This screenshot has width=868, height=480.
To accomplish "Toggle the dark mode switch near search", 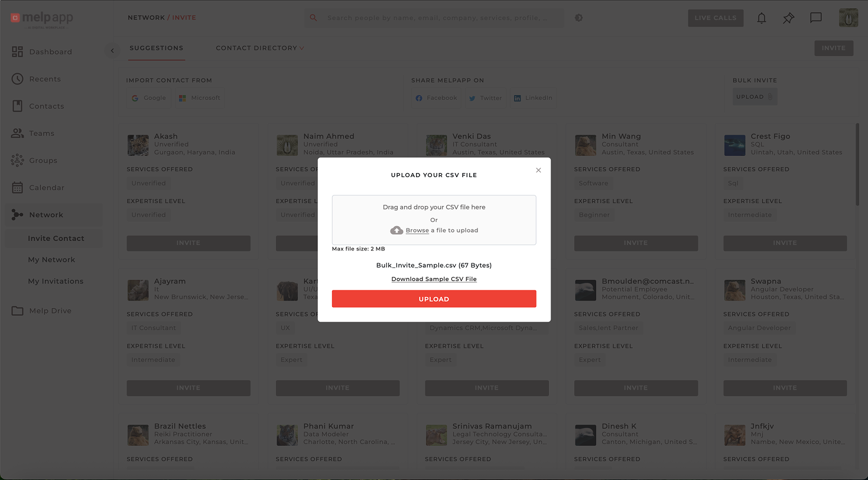I will (579, 18).
